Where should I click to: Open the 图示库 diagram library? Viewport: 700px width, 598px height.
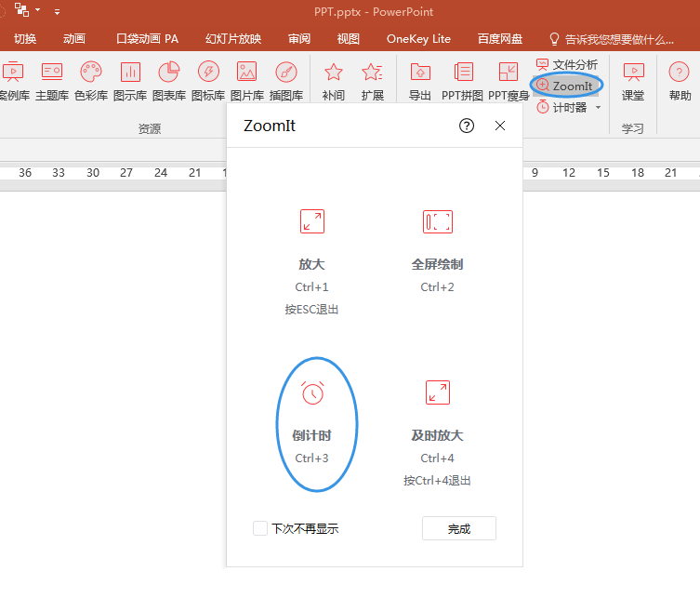click(130, 80)
